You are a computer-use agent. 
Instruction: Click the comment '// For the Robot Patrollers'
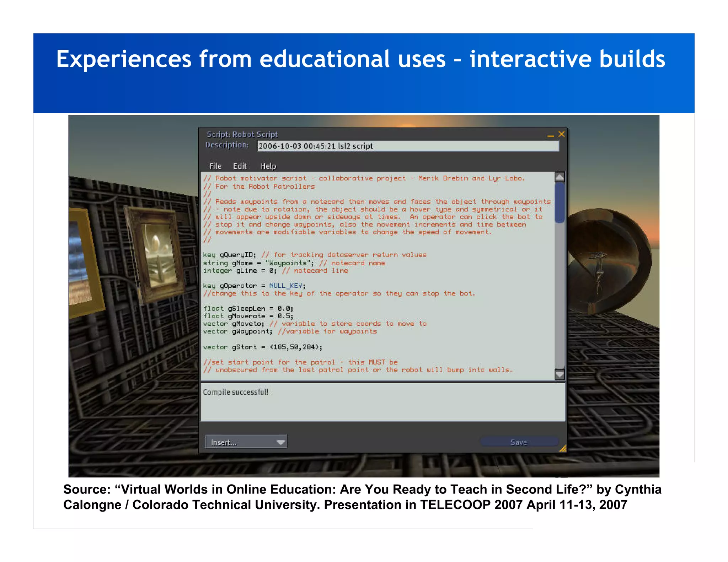(259, 187)
